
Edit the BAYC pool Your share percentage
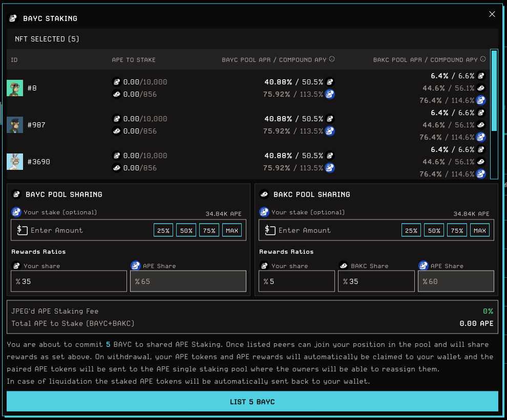click(69, 281)
